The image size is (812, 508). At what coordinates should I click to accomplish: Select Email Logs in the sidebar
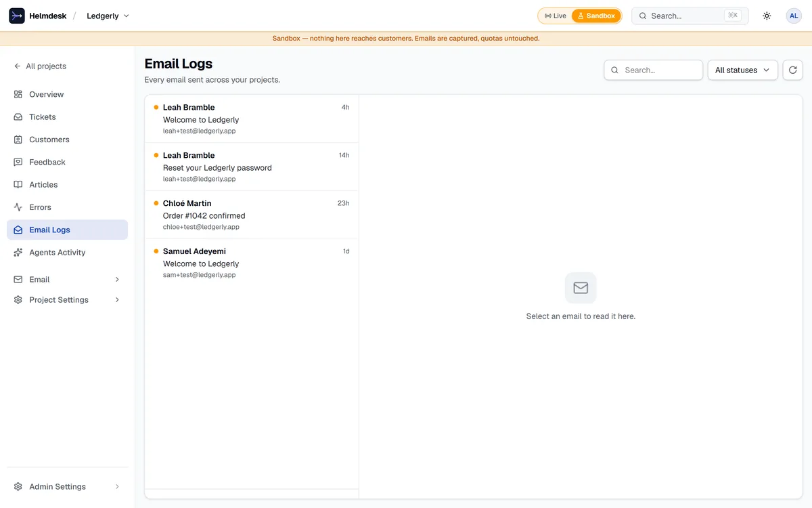coord(67,230)
